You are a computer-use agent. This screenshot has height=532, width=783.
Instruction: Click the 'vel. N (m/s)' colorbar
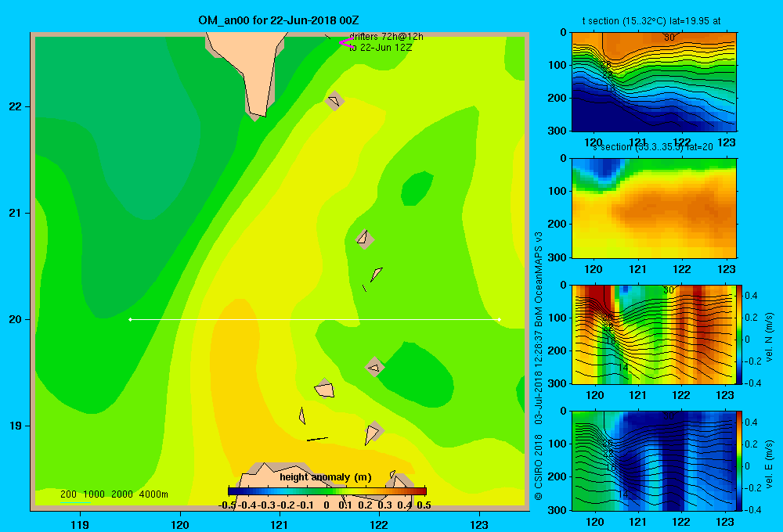pyautogui.click(x=740, y=334)
